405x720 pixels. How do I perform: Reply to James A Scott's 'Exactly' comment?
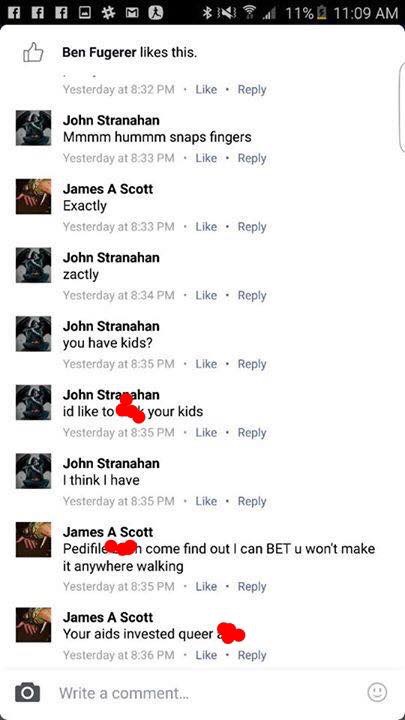(x=252, y=227)
